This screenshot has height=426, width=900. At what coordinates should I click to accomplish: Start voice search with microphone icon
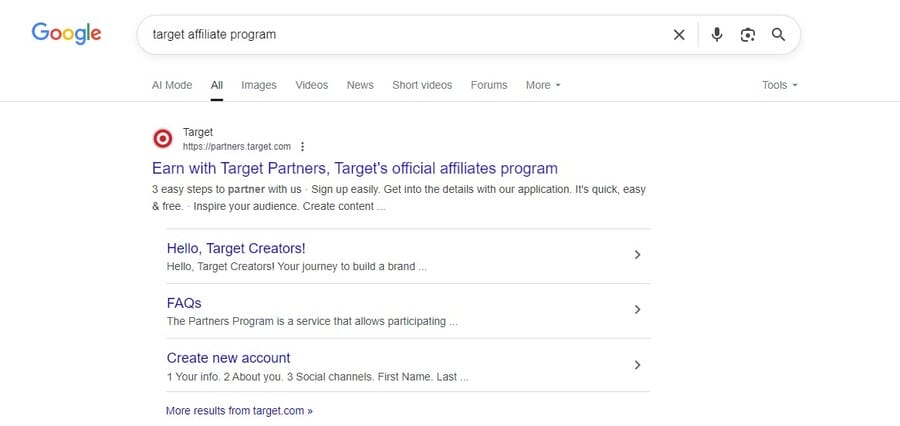(716, 35)
